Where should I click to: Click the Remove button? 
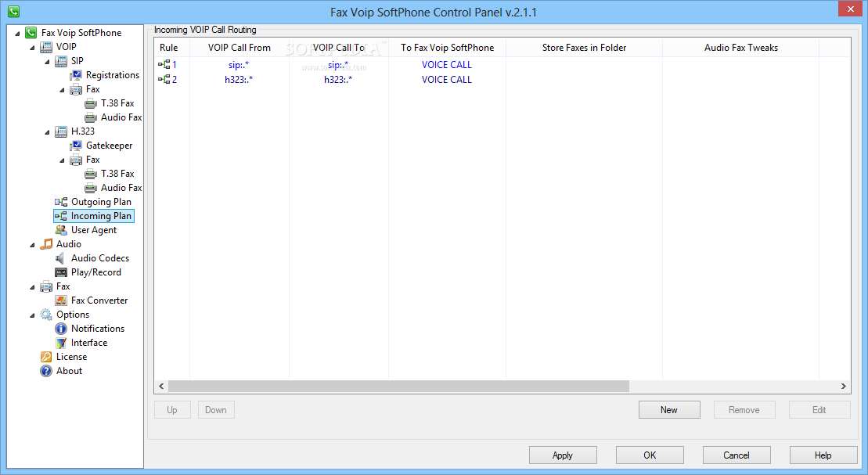(744, 410)
